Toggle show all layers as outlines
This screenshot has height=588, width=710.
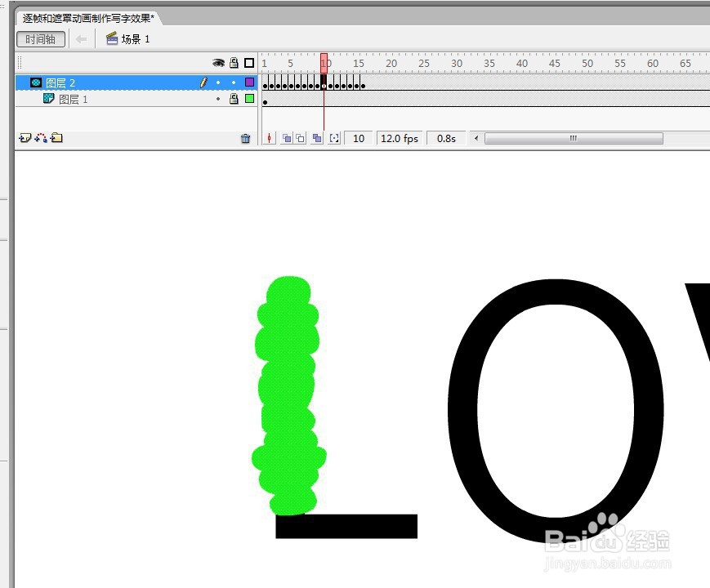(249, 62)
